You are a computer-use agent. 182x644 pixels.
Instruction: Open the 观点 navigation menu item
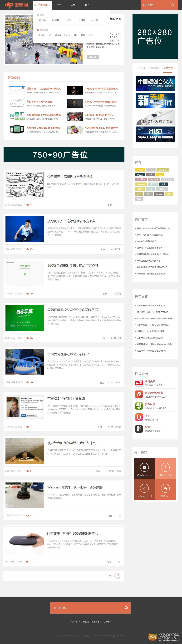(x=59, y=5)
